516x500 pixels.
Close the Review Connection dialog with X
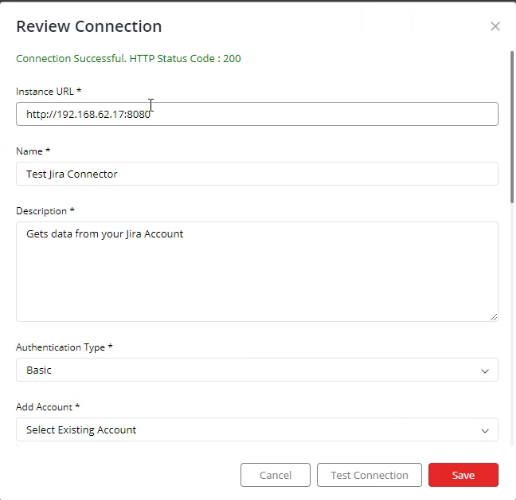(x=495, y=26)
